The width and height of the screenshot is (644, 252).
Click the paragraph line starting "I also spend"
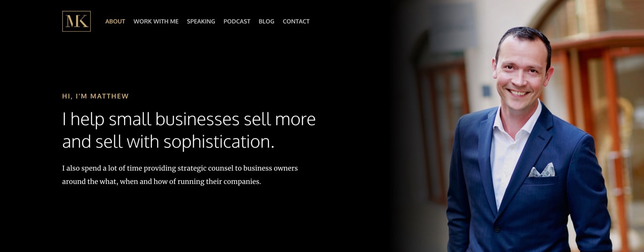(x=180, y=169)
